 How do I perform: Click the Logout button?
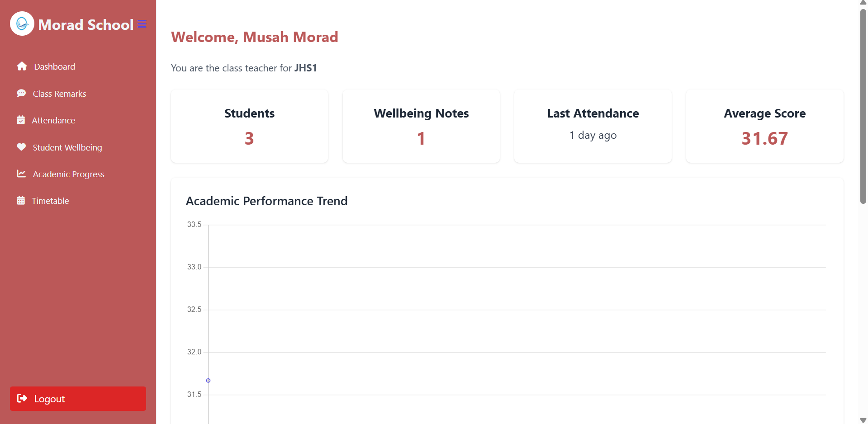click(x=77, y=398)
